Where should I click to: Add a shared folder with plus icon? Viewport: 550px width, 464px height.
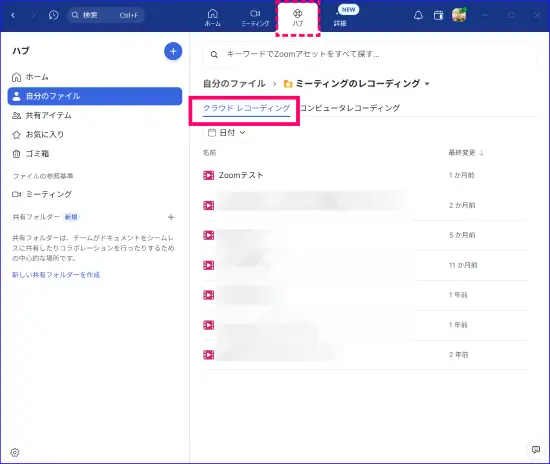click(171, 217)
